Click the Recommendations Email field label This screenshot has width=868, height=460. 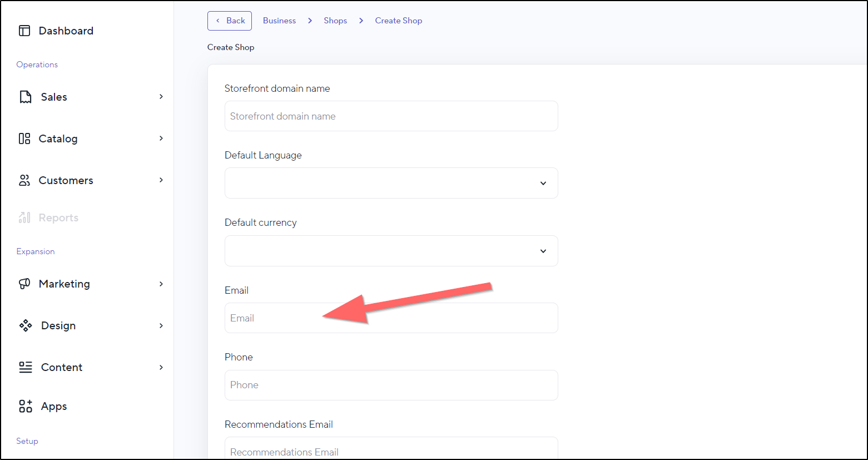279,424
